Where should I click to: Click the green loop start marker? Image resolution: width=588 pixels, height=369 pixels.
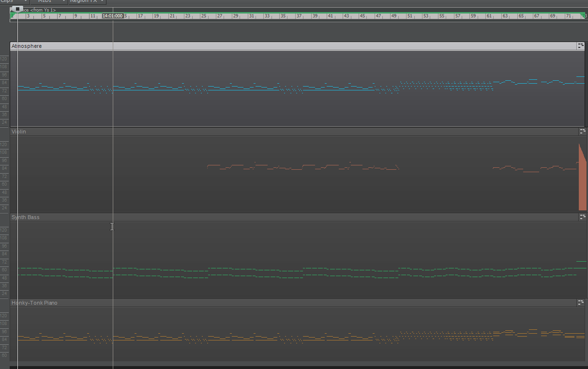13,16
